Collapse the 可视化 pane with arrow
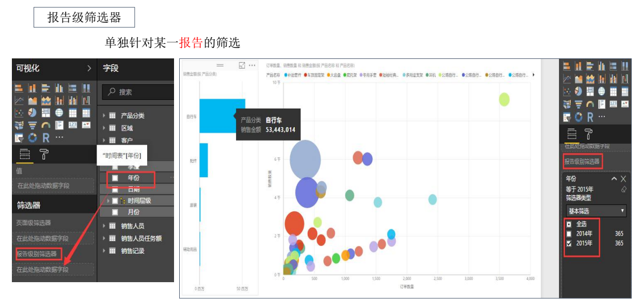644x308 pixels. coord(89,68)
